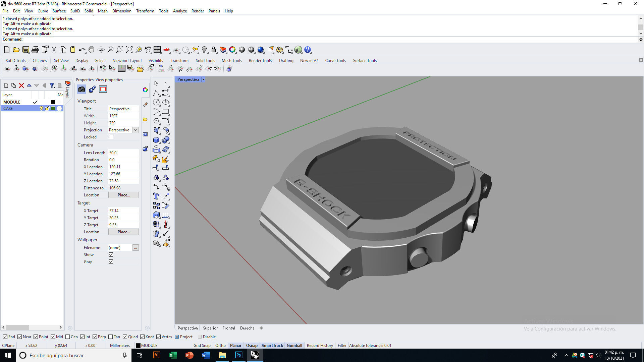The width and height of the screenshot is (644, 362).
Task: Save the model with the floppy icon
Action: click(x=25, y=50)
